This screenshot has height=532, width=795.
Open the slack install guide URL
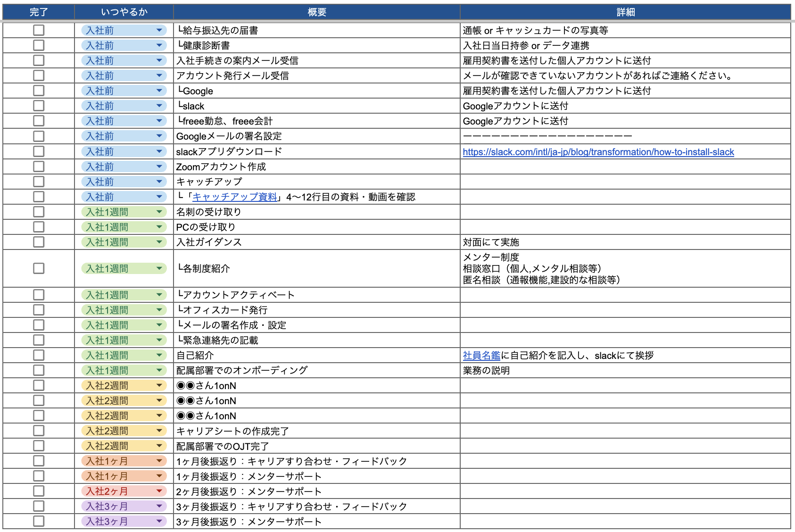point(598,152)
